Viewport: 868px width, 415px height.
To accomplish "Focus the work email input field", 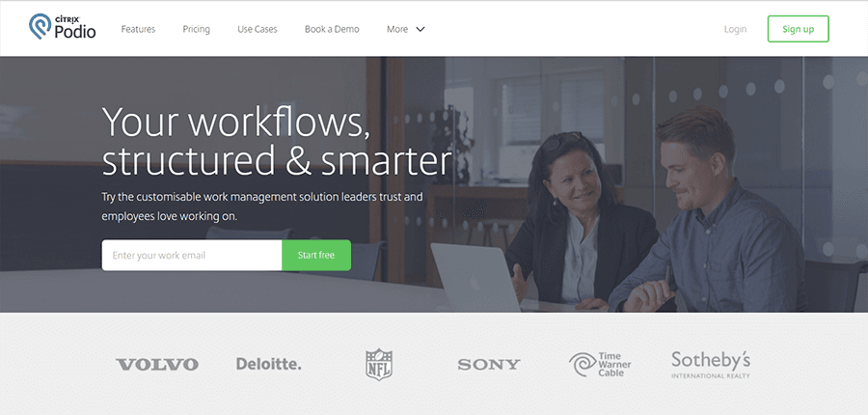I will (x=192, y=255).
